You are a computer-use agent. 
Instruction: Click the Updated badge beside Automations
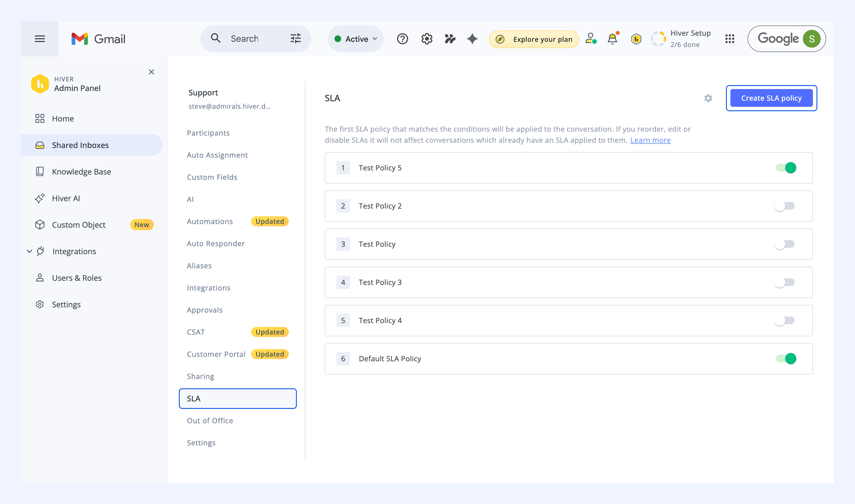(270, 222)
